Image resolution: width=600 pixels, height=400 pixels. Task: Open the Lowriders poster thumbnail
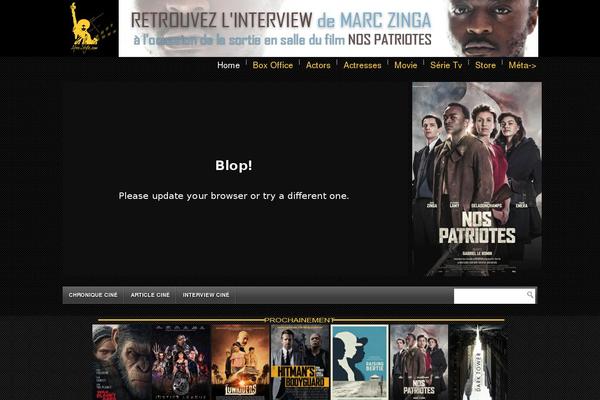point(241,362)
